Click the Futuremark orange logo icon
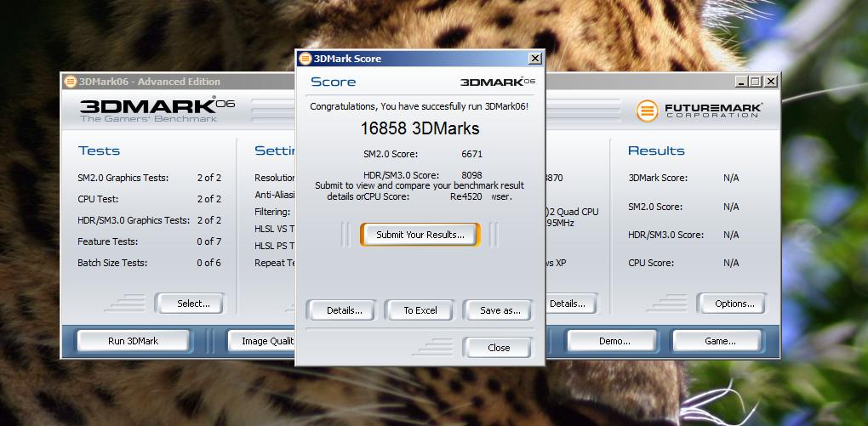Screen dimensions: 868x426 pyautogui.click(x=647, y=111)
